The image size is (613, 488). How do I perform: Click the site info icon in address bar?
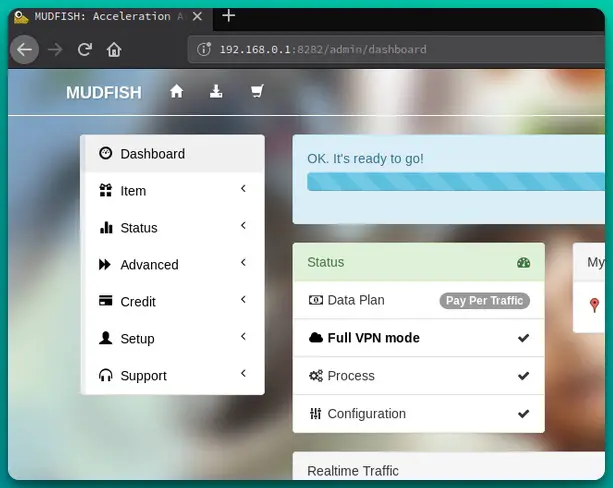pyautogui.click(x=204, y=49)
